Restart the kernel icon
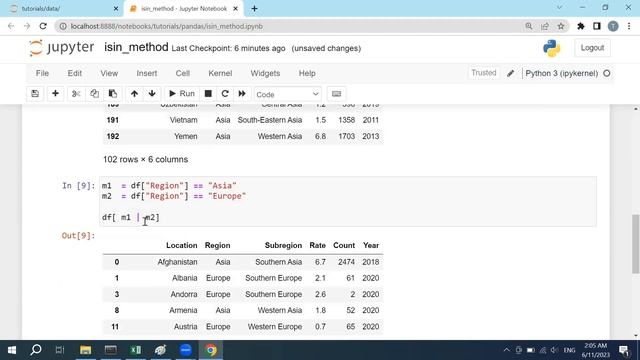 [x=225, y=94]
